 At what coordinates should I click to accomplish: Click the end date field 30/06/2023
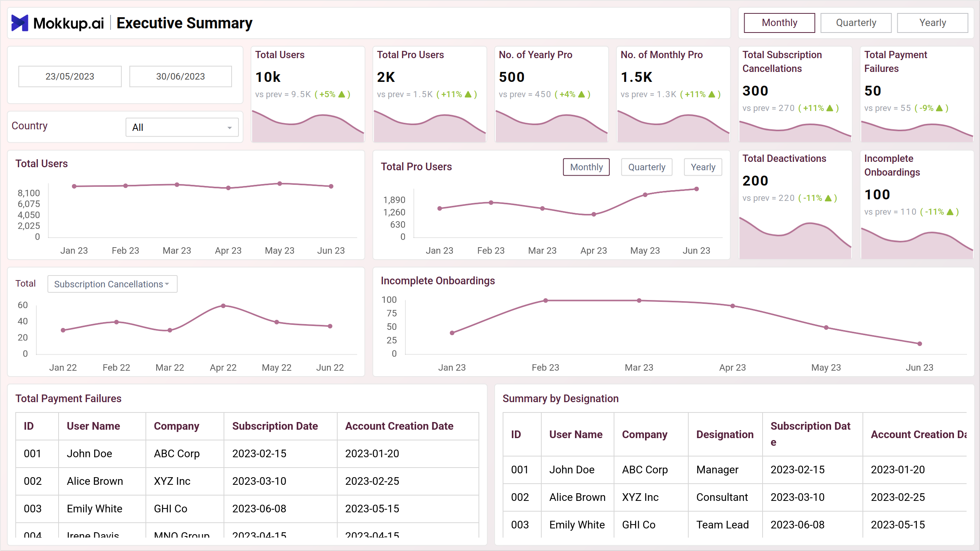(181, 77)
